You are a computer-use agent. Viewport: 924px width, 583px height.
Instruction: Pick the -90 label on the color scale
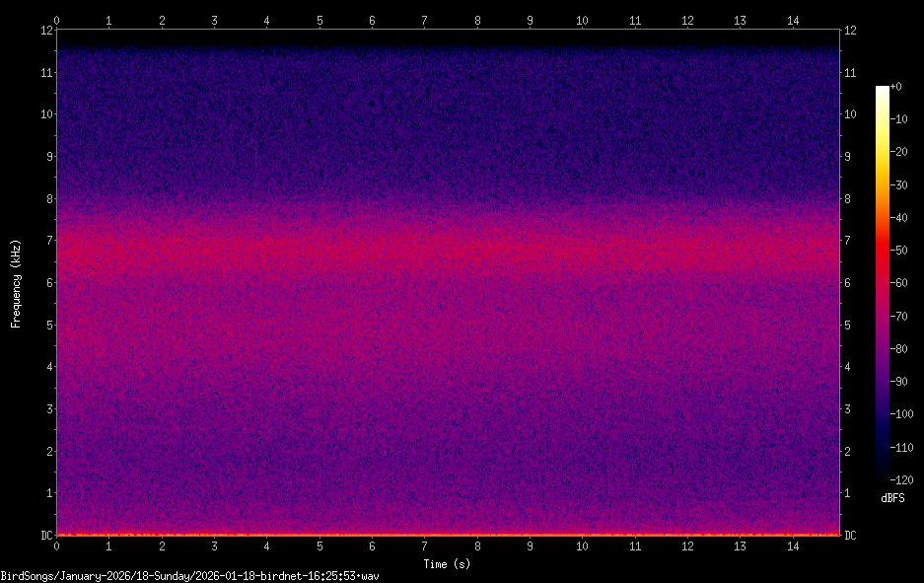(x=898, y=382)
